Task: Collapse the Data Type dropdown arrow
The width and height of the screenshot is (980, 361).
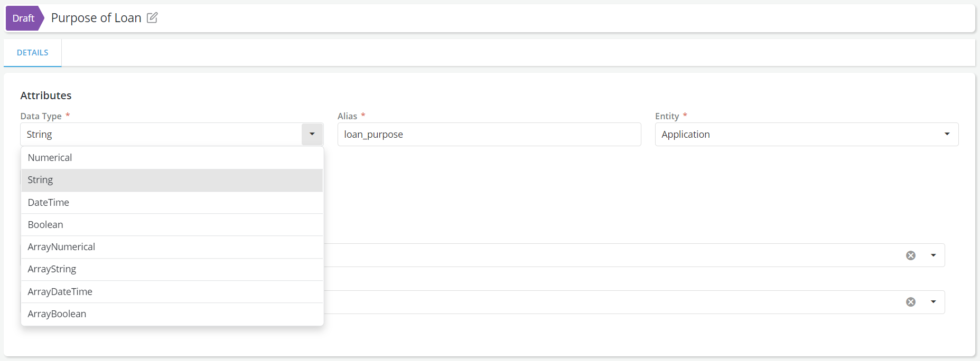Action: (x=312, y=135)
